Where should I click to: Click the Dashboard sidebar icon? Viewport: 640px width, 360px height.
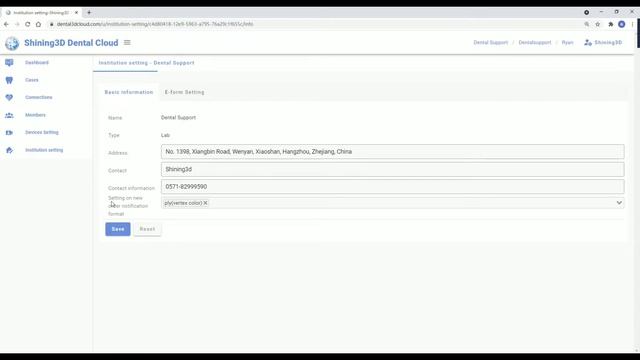pos(9,62)
